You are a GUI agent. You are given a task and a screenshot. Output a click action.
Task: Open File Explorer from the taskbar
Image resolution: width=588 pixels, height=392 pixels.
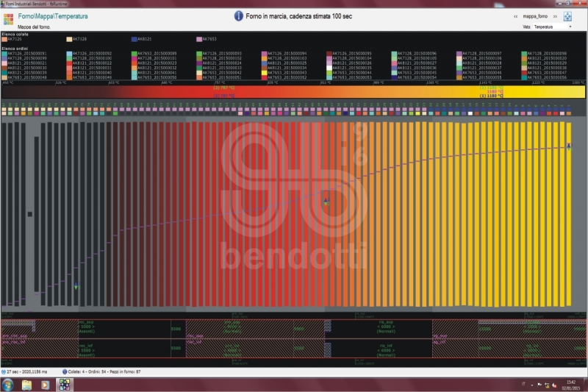click(27, 385)
